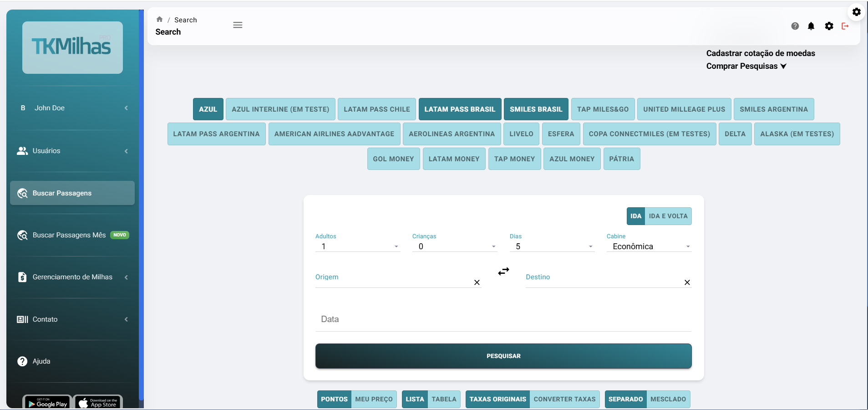Image resolution: width=868 pixels, height=410 pixels.
Task: Open the App Store download badge
Action: click(x=98, y=402)
